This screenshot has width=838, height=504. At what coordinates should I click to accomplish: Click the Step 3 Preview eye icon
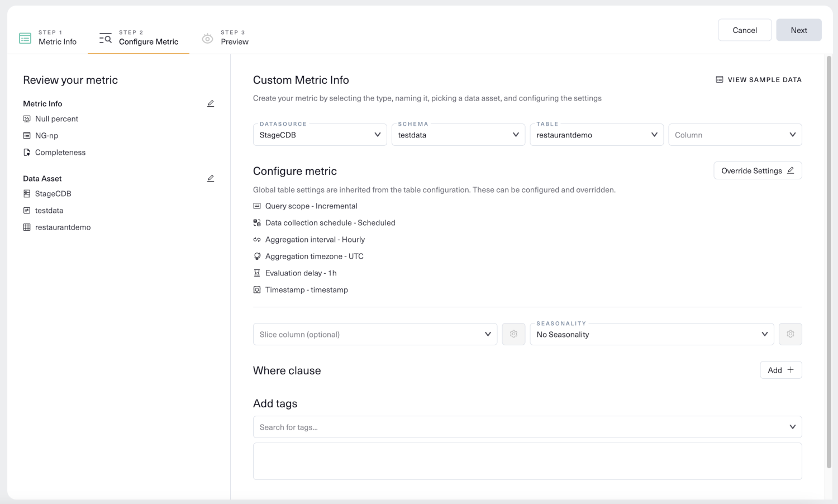[207, 38]
